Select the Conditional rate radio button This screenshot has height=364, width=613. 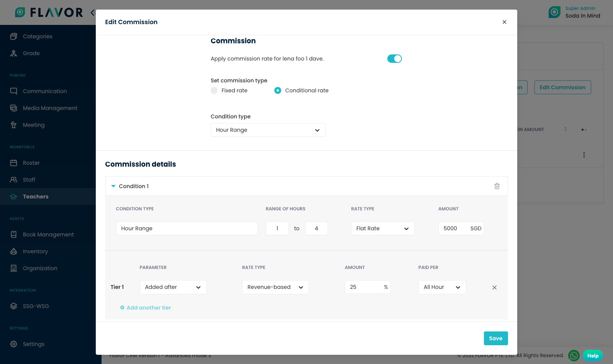(278, 90)
